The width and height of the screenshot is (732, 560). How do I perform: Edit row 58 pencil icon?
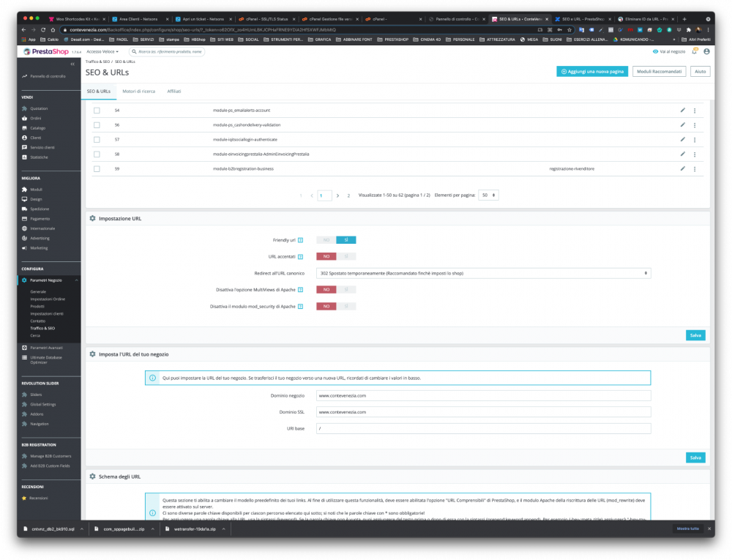point(682,154)
